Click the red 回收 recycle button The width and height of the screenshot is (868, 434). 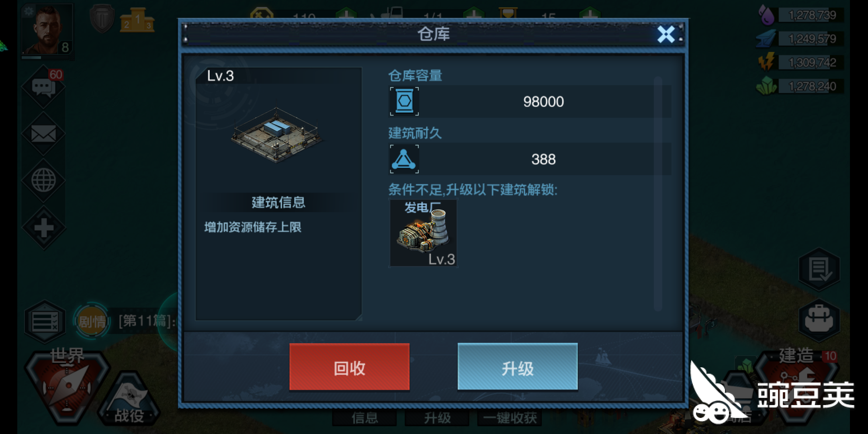349,366
